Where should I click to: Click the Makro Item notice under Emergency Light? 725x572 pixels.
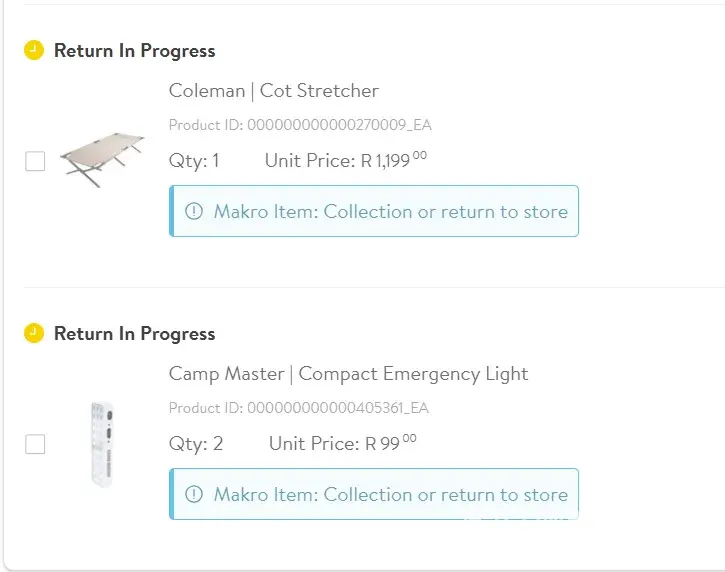click(x=390, y=494)
